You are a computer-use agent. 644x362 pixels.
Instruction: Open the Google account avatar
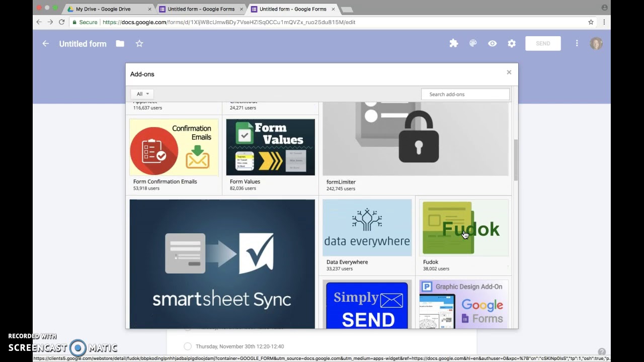[596, 44]
